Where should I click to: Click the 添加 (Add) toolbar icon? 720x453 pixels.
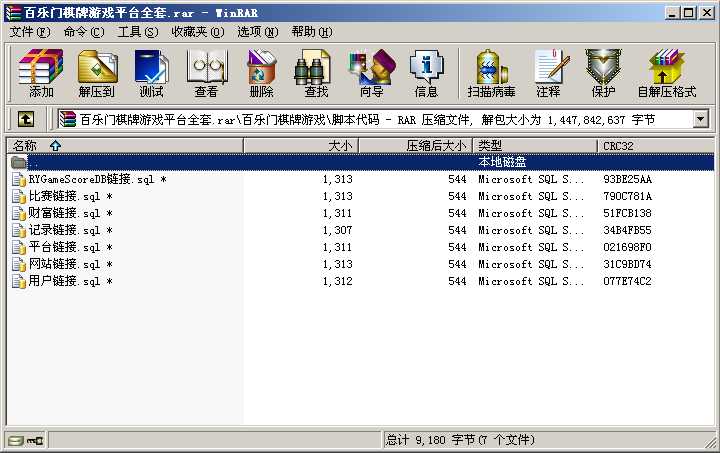(x=40, y=73)
